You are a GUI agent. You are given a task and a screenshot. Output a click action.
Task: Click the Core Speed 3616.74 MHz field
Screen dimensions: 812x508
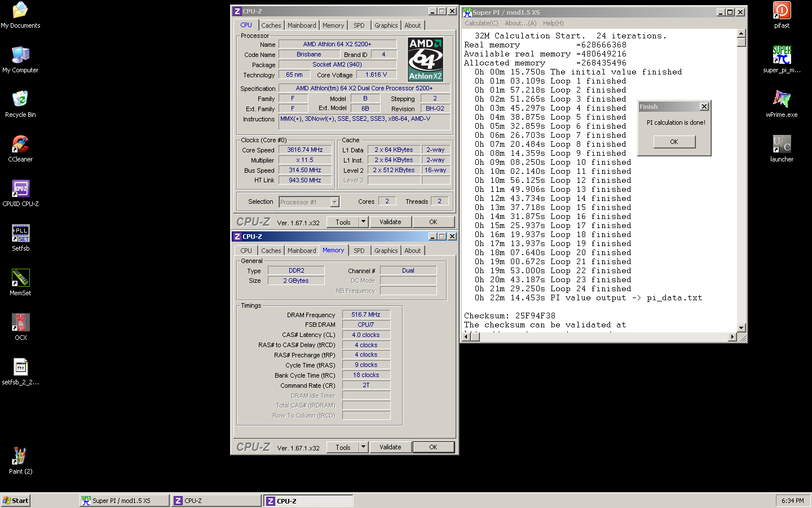click(305, 150)
